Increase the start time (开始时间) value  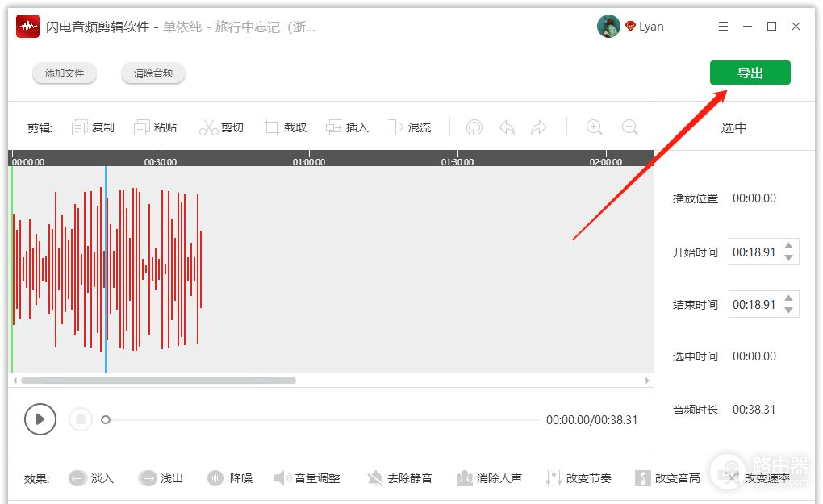[x=789, y=246]
